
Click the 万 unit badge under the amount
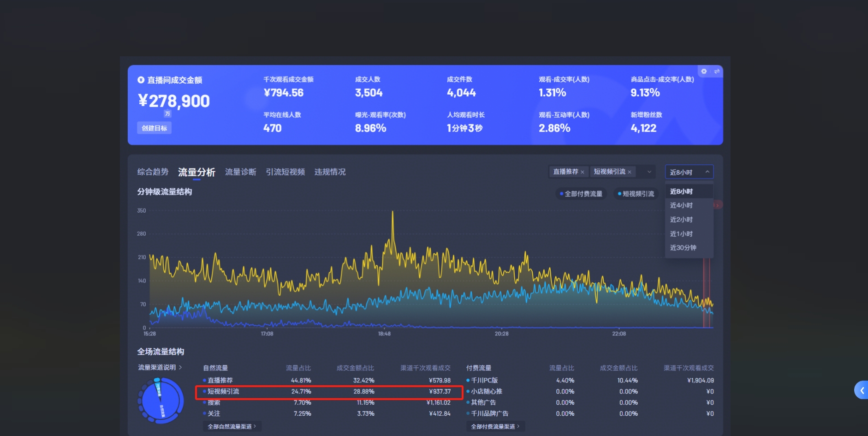pyautogui.click(x=167, y=114)
